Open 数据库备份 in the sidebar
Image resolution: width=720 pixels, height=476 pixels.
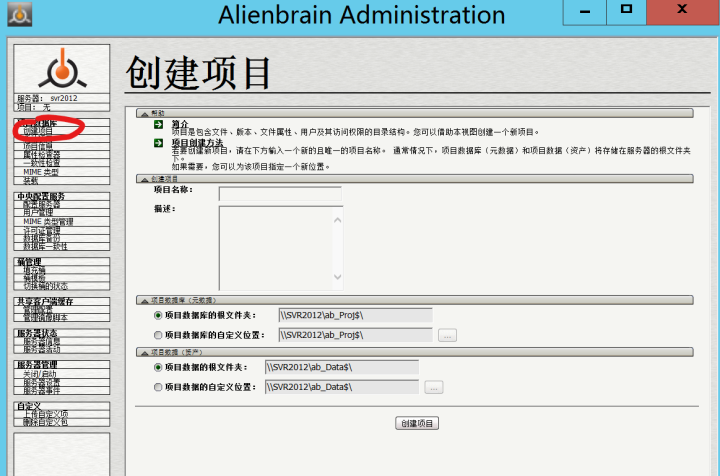click(x=42, y=239)
